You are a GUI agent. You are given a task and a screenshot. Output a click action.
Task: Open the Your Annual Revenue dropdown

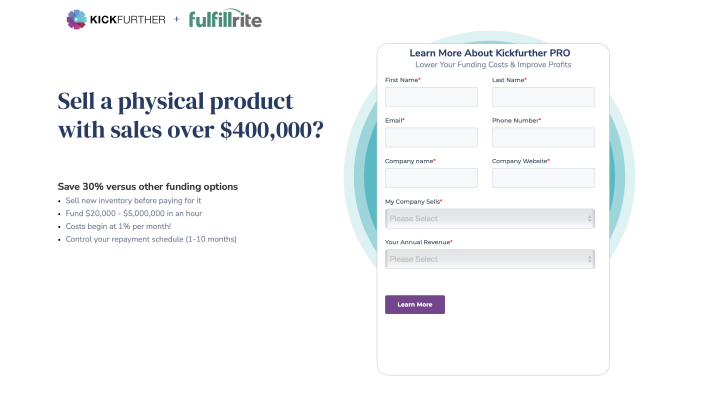(490, 259)
